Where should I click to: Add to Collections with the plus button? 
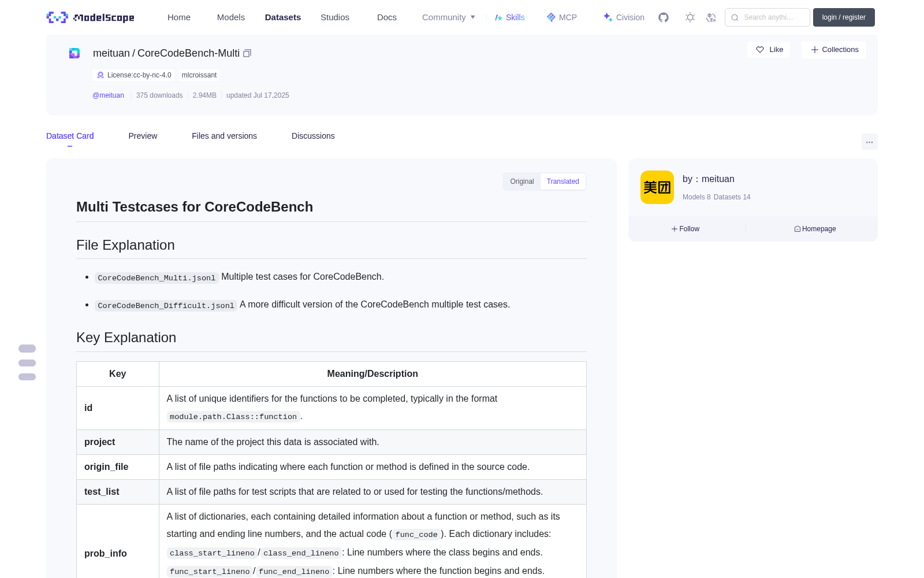coord(834,50)
